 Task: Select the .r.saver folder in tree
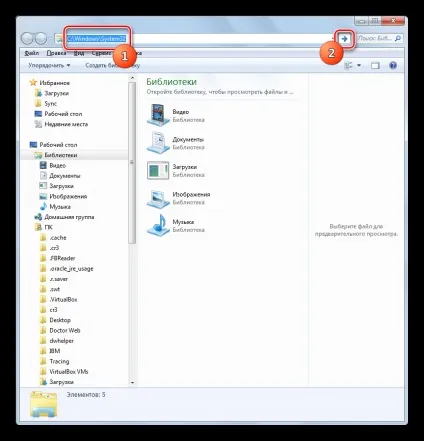(x=58, y=279)
